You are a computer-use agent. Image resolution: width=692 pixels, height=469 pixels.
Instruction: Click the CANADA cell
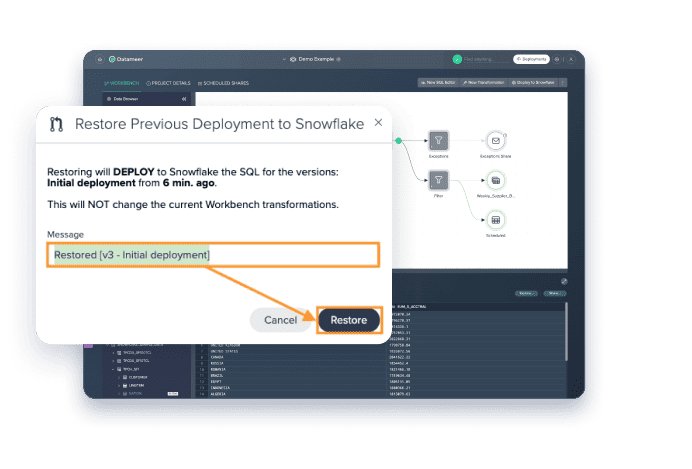click(x=217, y=358)
